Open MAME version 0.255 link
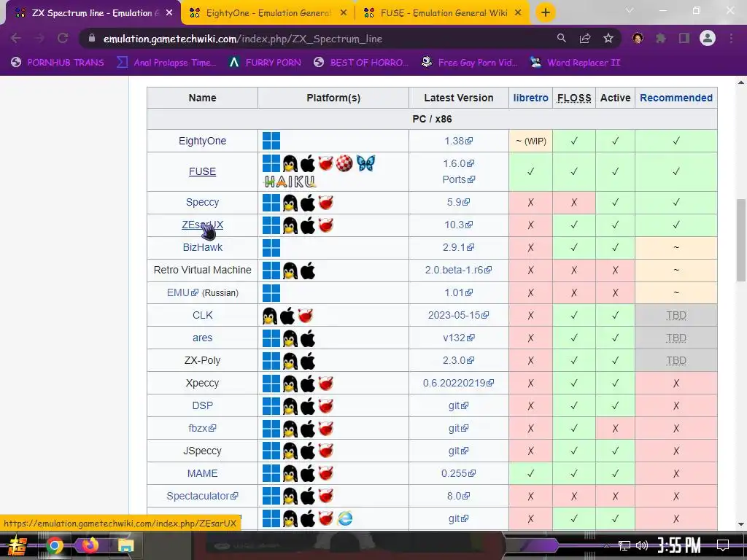 458,473
